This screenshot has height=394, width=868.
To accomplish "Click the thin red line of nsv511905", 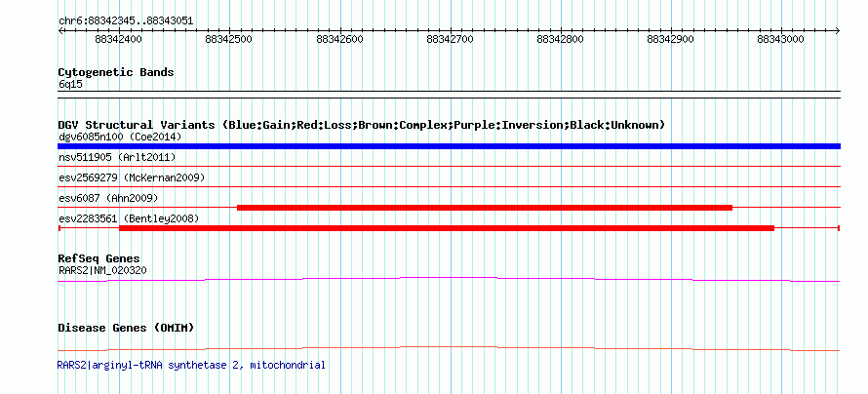I will click(449, 166).
